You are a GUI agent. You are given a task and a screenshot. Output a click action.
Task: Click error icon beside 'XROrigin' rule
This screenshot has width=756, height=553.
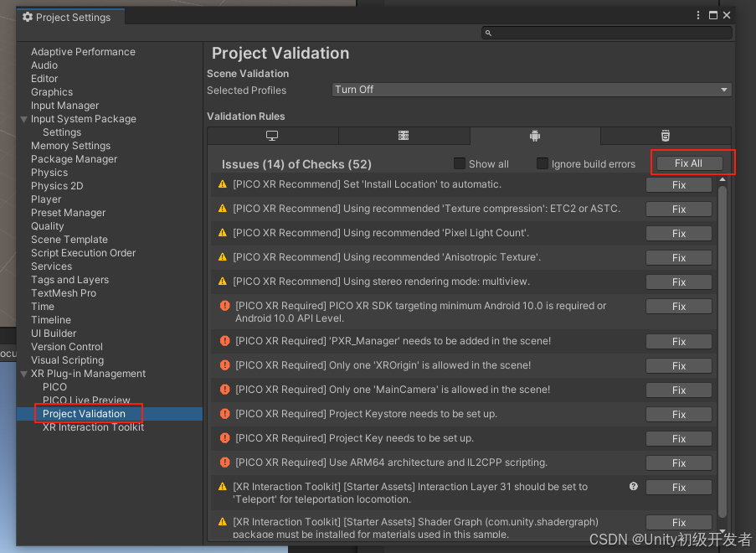(224, 364)
